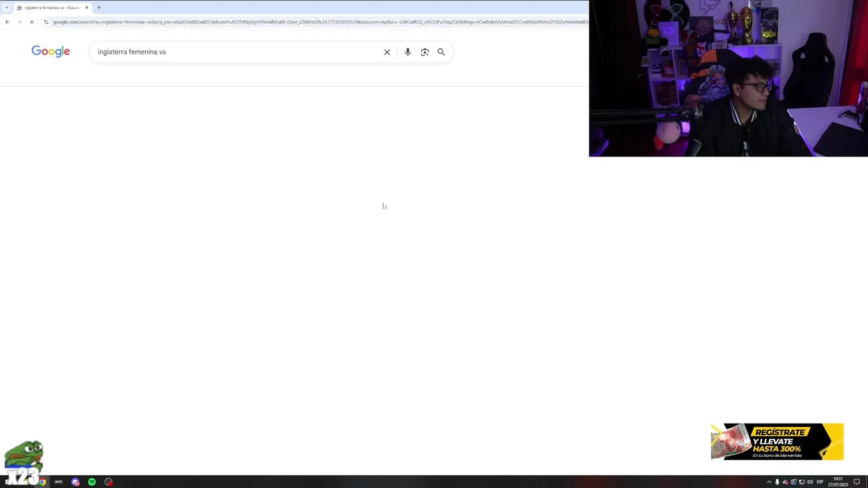868x488 pixels.
Task: Click the webcam overlay feed
Action: click(x=728, y=79)
